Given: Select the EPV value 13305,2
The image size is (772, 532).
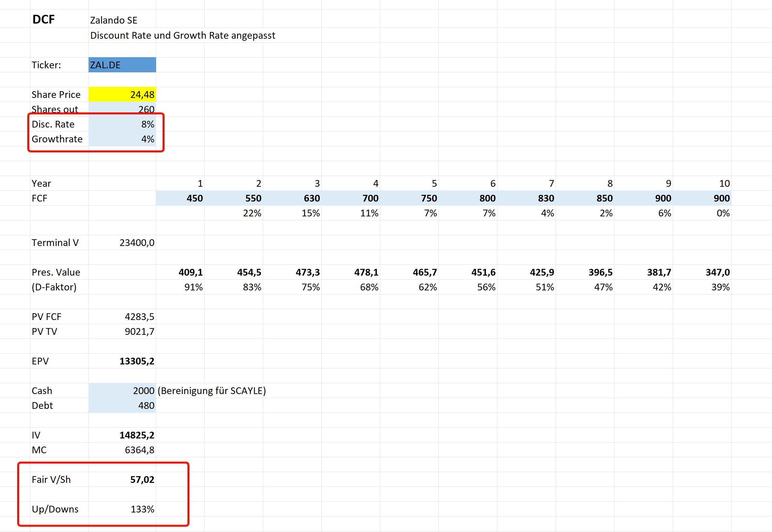Looking at the screenshot, I should (122, 361).
